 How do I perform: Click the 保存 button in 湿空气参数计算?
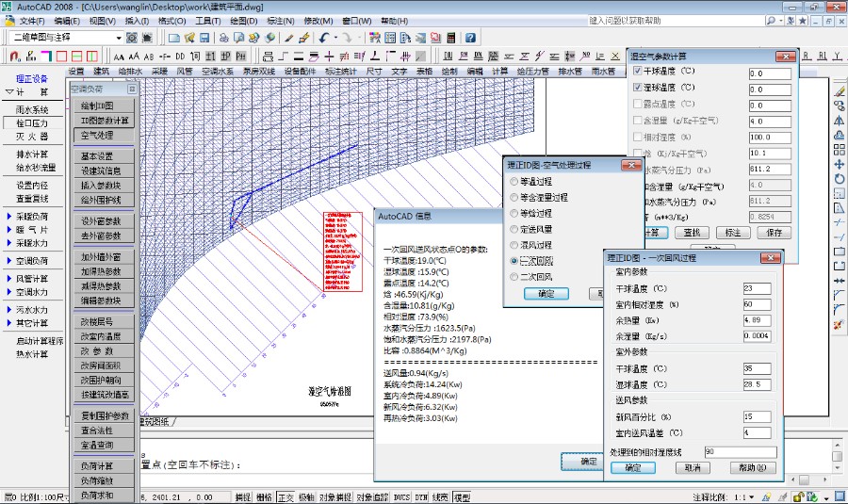(775, 232)
